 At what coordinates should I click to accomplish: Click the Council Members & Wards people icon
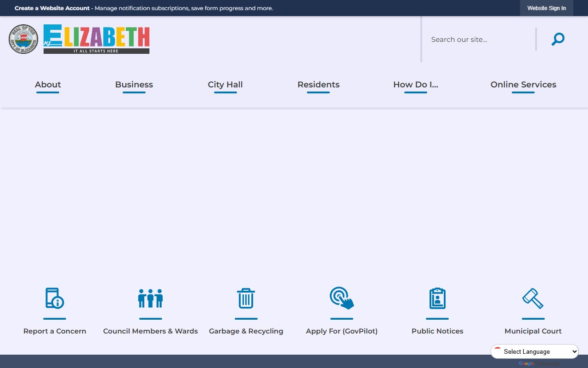point(150,298)
